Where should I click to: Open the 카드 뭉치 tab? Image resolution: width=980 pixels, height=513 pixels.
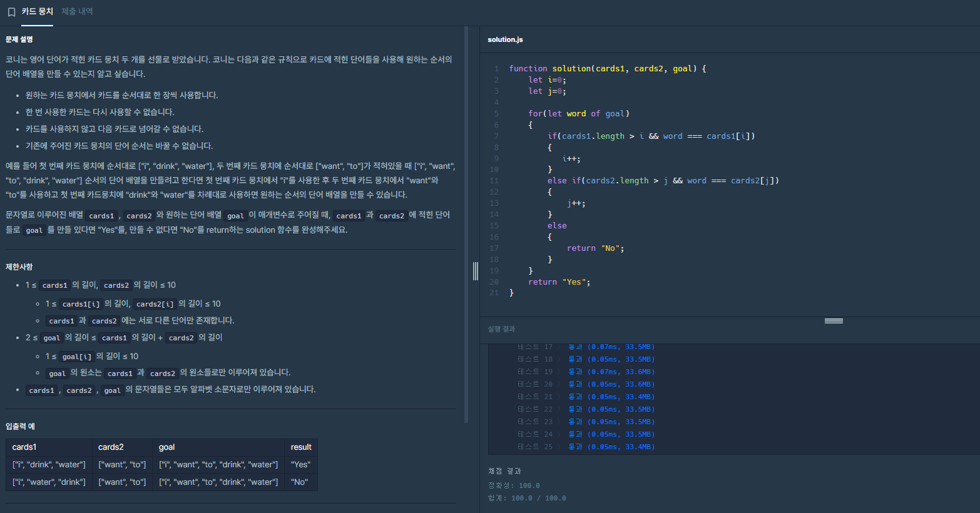pos(38,12)
